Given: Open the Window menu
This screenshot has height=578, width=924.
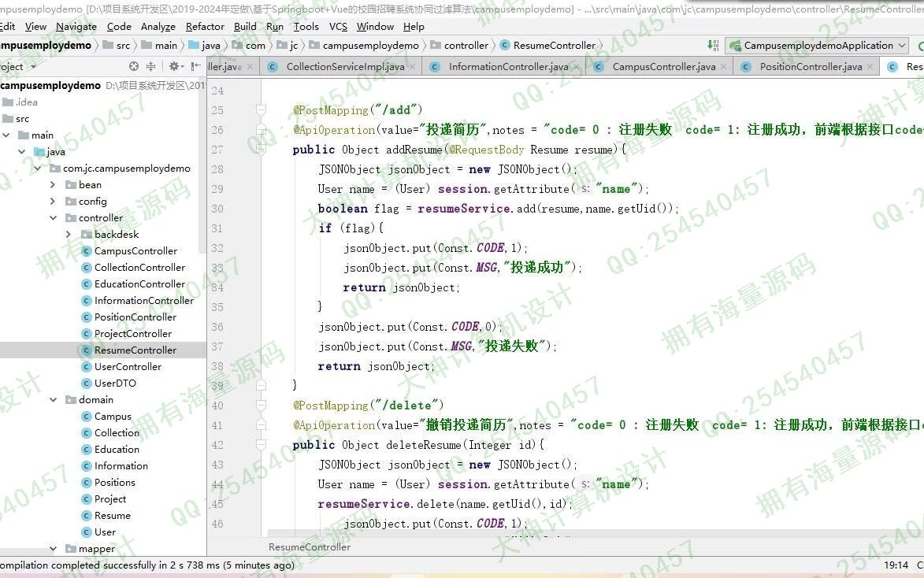Looking at the screenshot, I should point(375,27).
